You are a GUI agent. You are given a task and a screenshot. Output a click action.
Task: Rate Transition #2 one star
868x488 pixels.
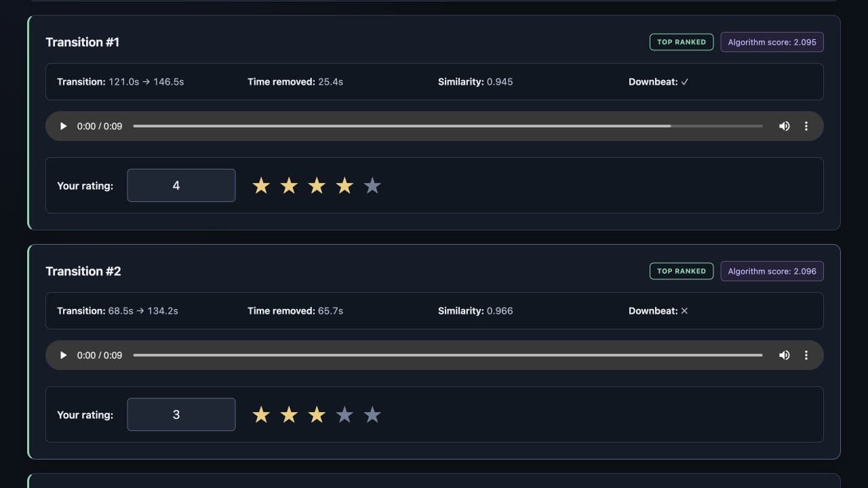(x=261, y=415)
